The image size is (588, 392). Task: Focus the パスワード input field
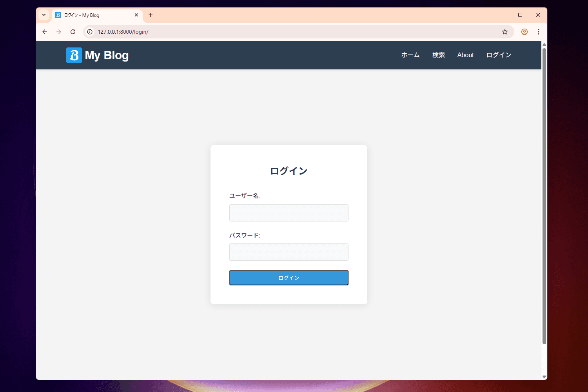(289, 252)
